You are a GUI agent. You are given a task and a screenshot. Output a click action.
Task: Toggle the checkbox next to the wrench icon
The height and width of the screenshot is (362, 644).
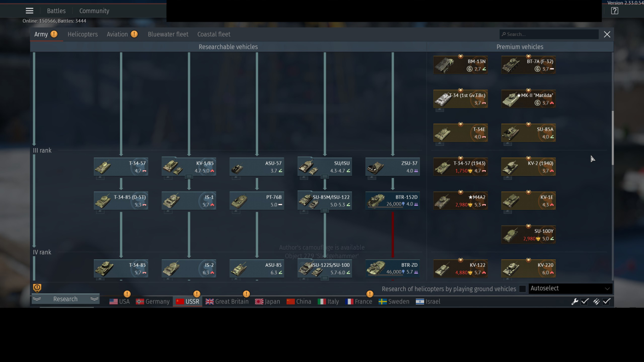tap(585, 302)
